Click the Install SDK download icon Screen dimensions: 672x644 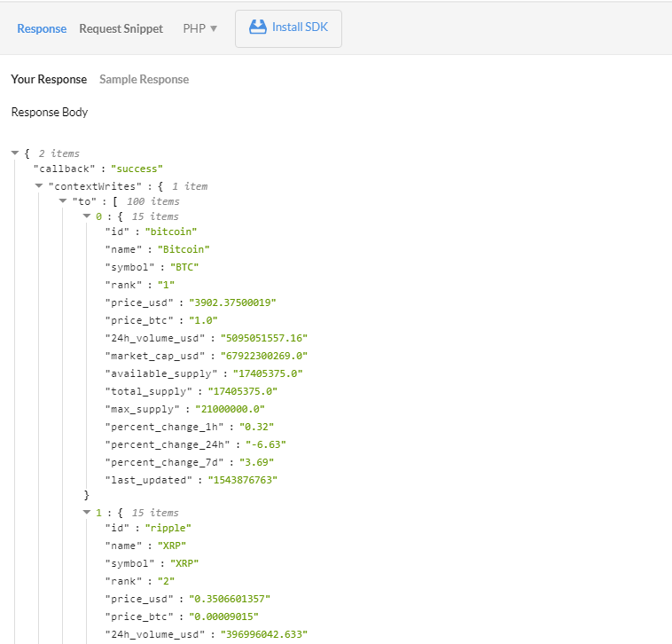pos(258,27)
